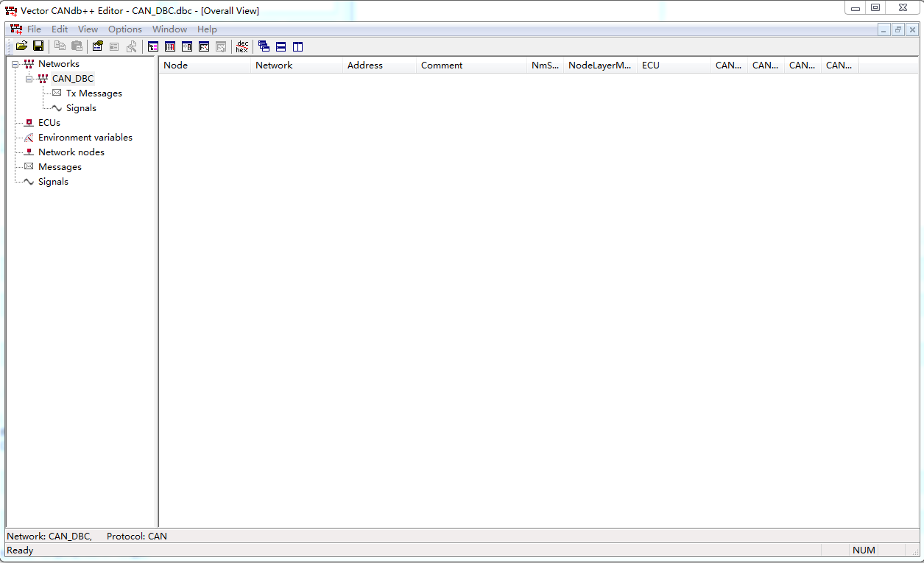Click the Open database folder icon
924x563 pixels.
click(x=21, y=46)
